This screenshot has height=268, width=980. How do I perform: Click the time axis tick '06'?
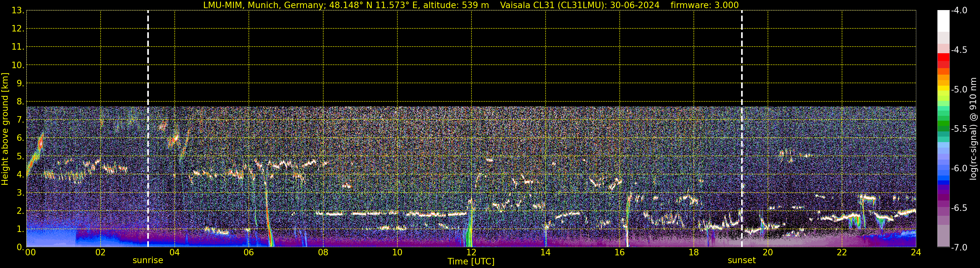(x=249, y=252)
